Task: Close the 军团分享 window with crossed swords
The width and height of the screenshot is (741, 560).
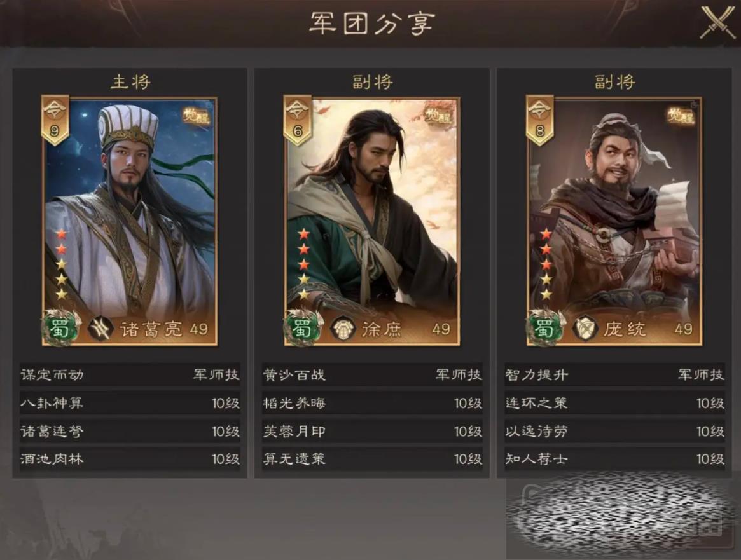Action: click(x=717, y=22)
